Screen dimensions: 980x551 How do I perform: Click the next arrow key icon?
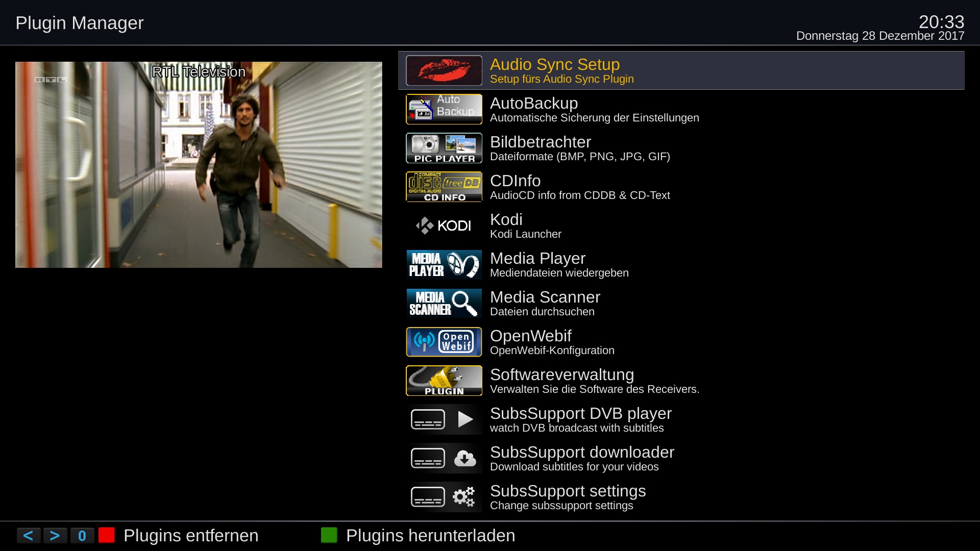[55, 536]
